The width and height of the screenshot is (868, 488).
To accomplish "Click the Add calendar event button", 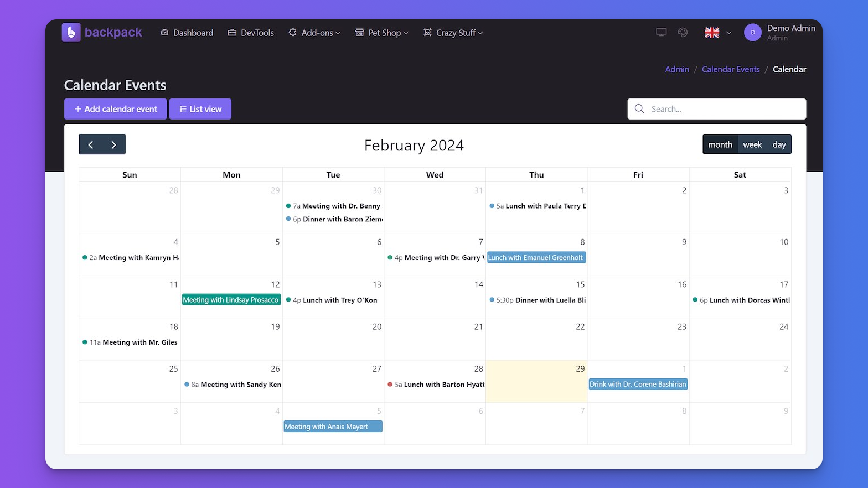I will [x=116, y=109].
